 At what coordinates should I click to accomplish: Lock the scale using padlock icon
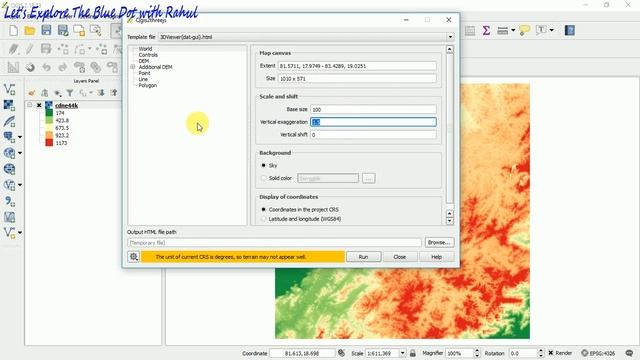click(x=413, y=353)
